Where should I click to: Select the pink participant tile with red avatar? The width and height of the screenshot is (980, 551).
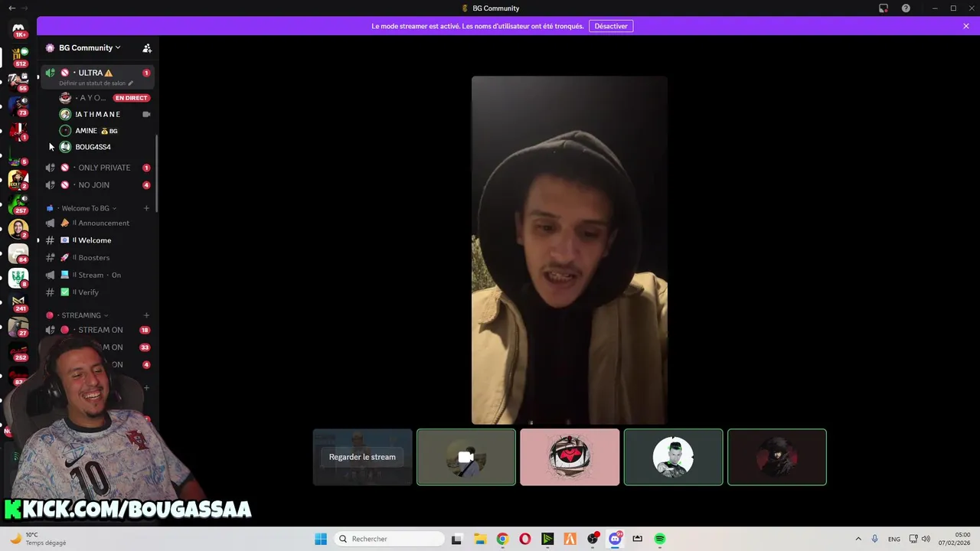click(570, 457)
